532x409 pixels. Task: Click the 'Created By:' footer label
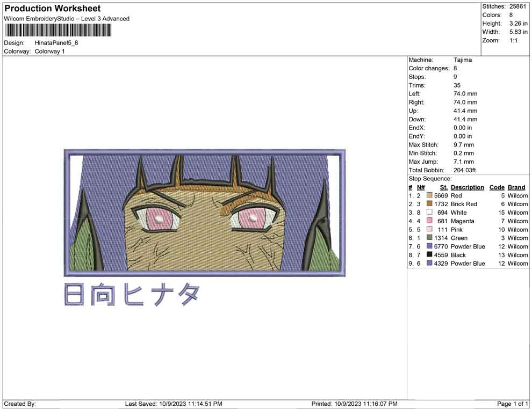coord(20,404)
